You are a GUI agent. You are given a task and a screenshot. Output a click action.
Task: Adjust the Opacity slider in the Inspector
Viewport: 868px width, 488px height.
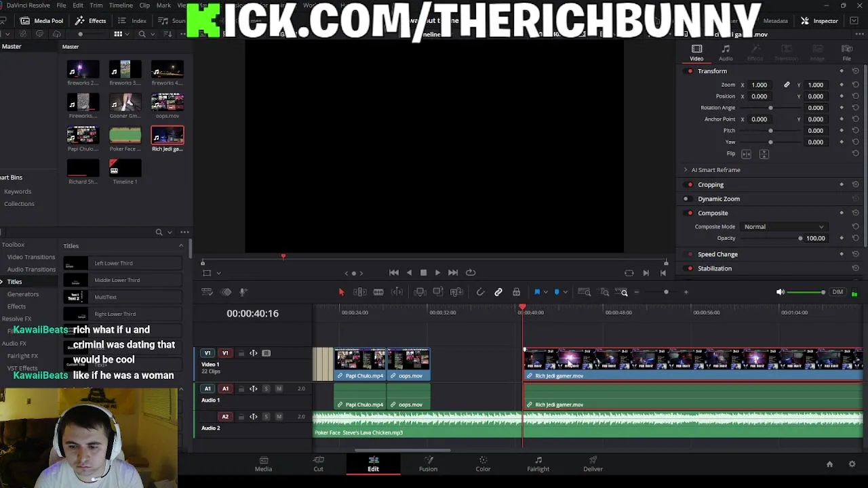click(770, 238)
